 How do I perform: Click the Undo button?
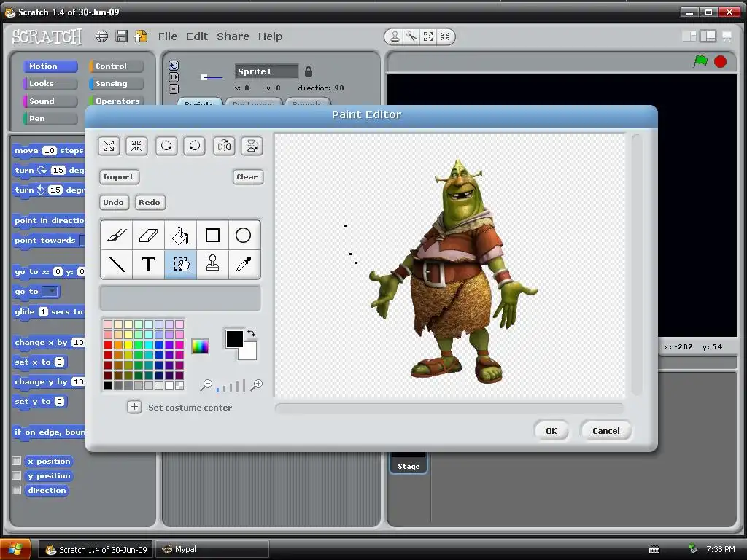(113, 203)
